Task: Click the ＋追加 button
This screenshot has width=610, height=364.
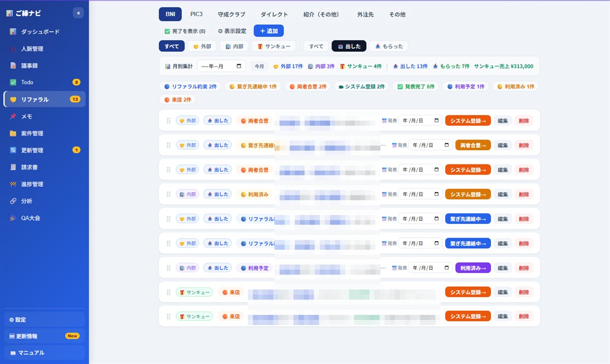Action: (269, 31)
